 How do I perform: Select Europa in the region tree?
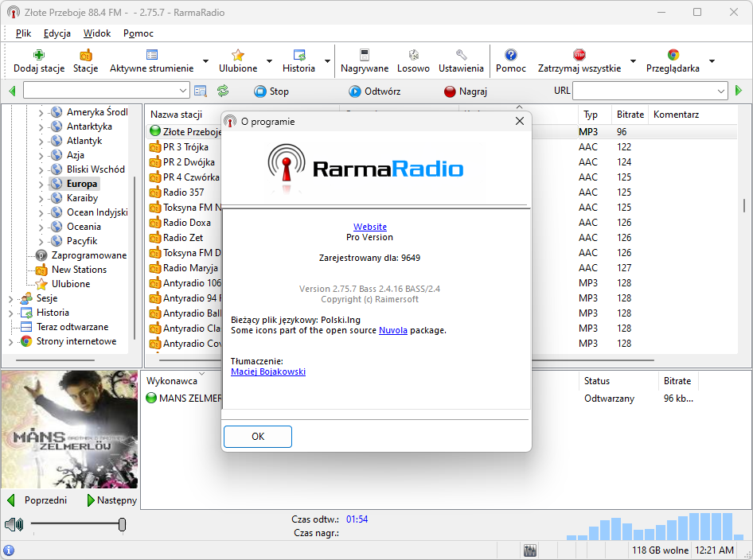coord(82,184)
